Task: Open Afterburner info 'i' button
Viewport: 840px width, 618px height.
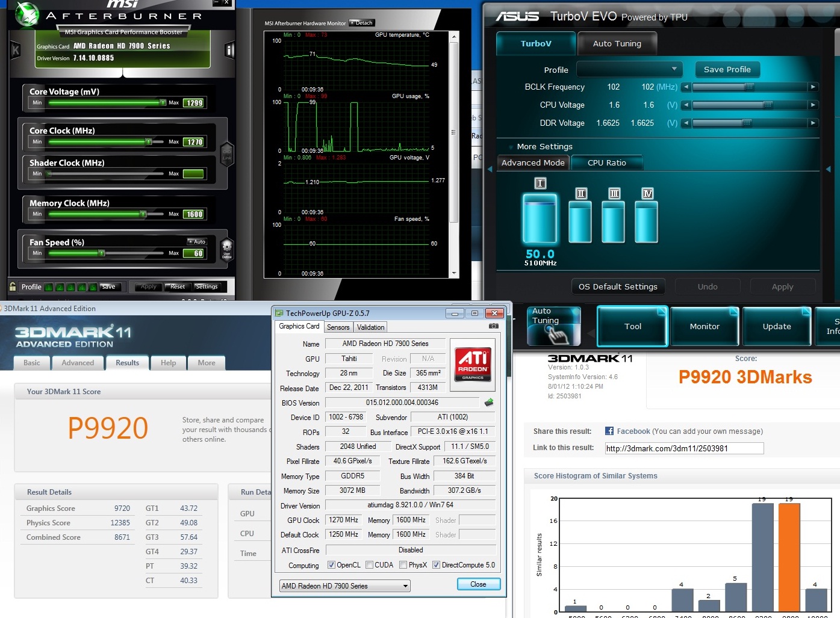Action: click(x=229, y=50)
